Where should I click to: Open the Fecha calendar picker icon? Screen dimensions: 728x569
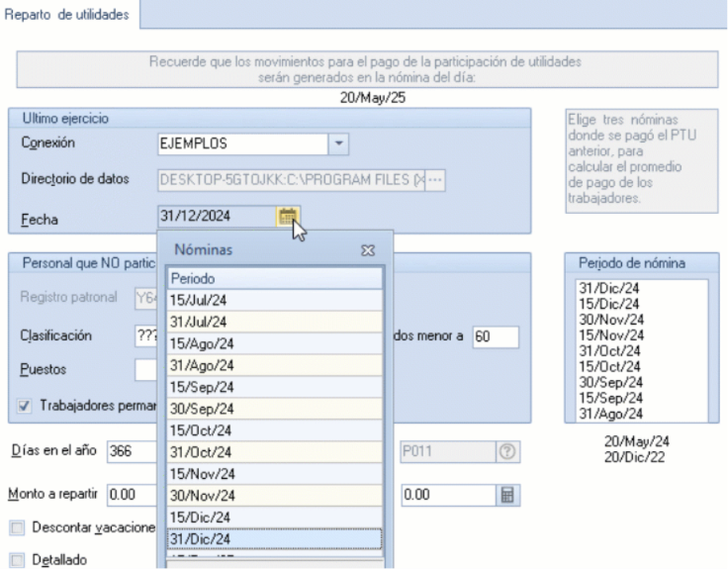click(x=288, y=217)
